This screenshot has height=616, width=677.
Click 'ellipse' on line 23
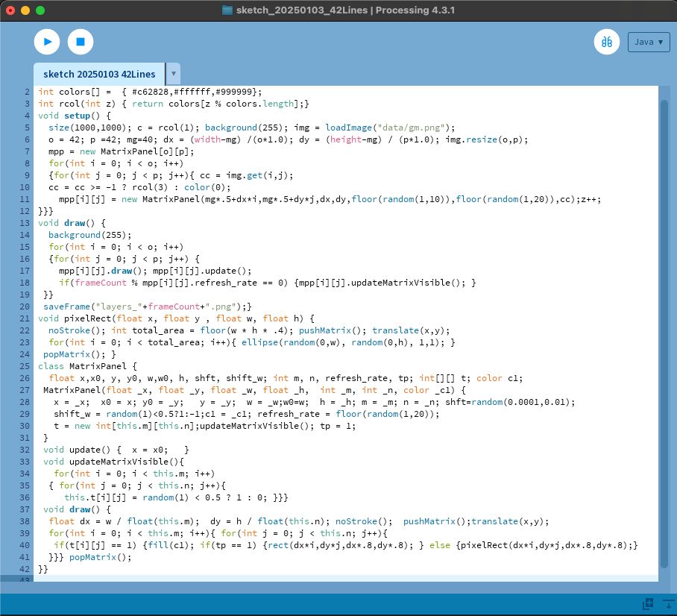click(x=259, y=342)
